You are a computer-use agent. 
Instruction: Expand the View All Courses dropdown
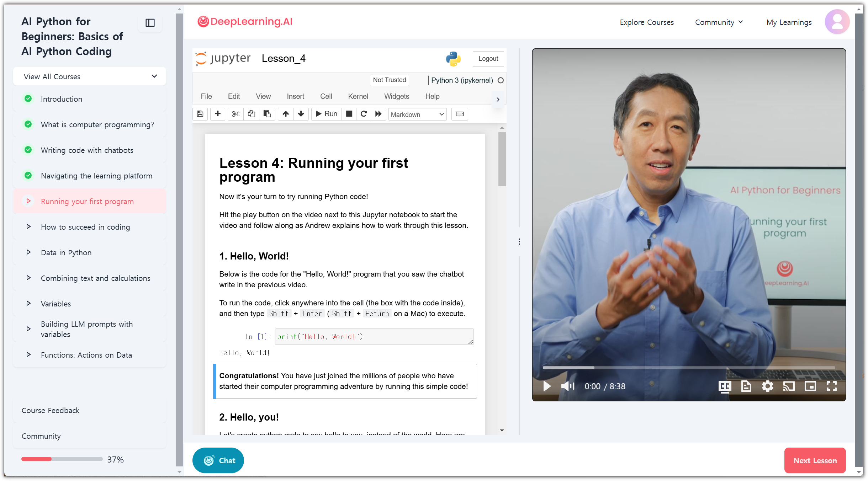pos(90,76)
